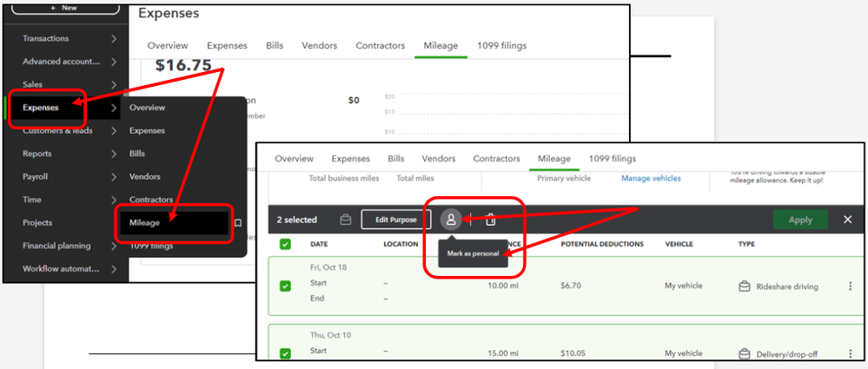This screenshot has width=868, height=369.
Task: Open 1099 filings tab in back window
Action: point(502,46)
